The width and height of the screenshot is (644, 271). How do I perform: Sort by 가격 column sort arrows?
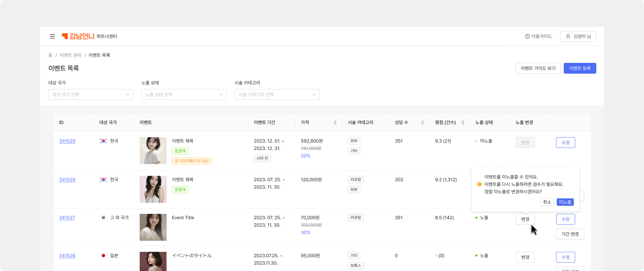(335, 123)
